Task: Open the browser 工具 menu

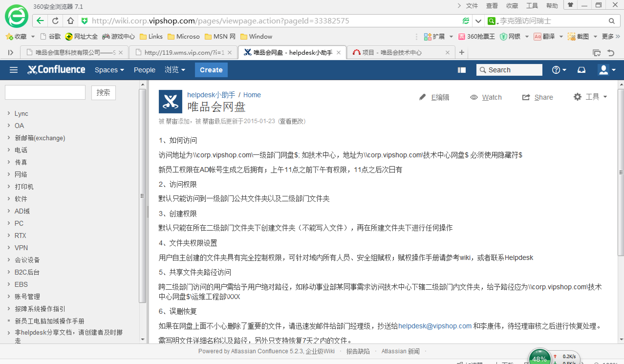Action: (x=532, y=6)
